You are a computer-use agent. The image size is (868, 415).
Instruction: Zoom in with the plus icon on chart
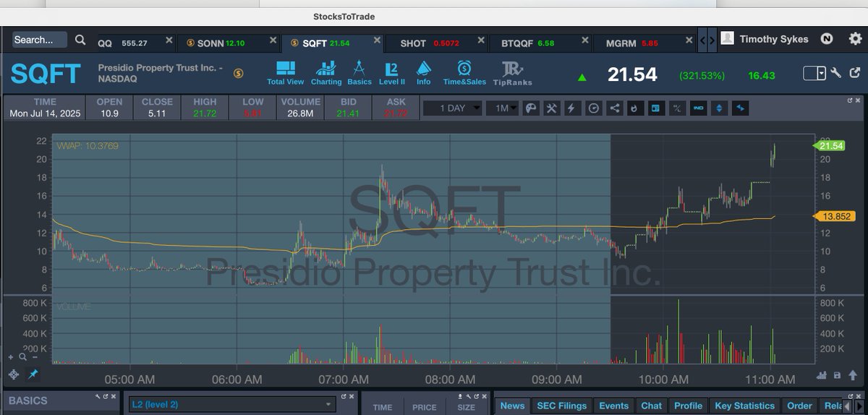pos(11,357)
